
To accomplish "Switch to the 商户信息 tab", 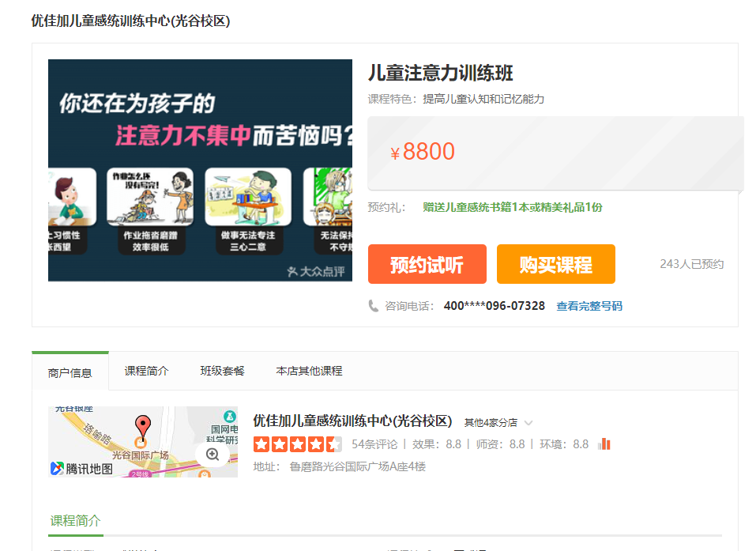I will (x=70, y=372).
